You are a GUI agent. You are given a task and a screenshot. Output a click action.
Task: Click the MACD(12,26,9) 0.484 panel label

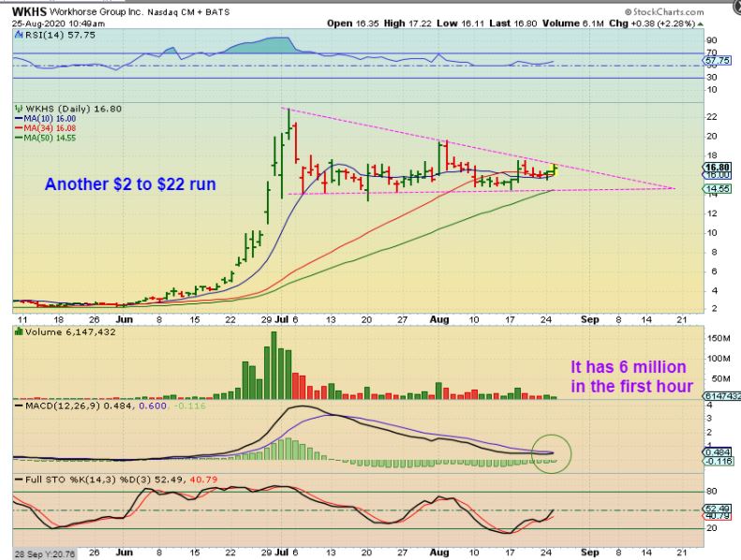tap(80, 405)
